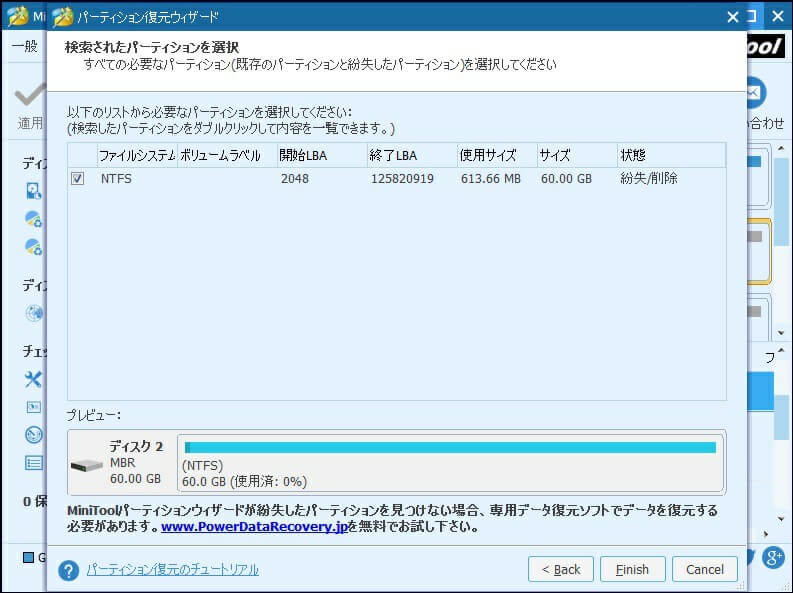Sort by 終了LBA column header
The width and height of the screenshot is (793, 593).
click(412, 155)
